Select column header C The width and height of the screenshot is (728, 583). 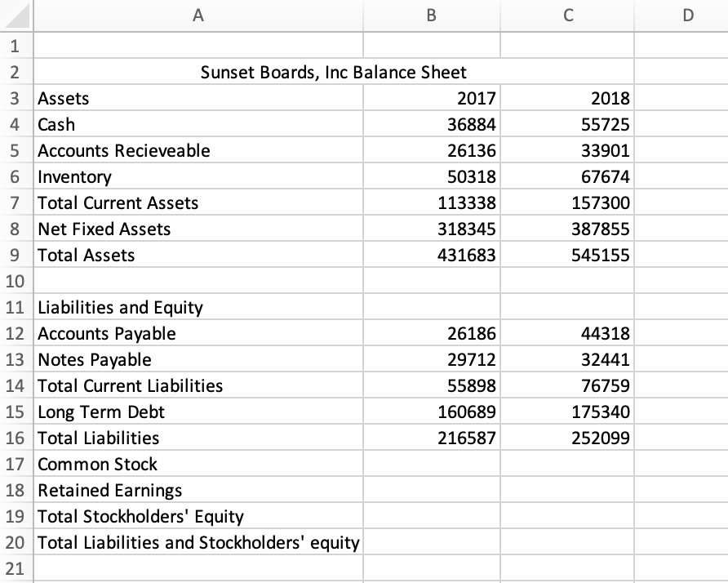[x=567, y=15]
